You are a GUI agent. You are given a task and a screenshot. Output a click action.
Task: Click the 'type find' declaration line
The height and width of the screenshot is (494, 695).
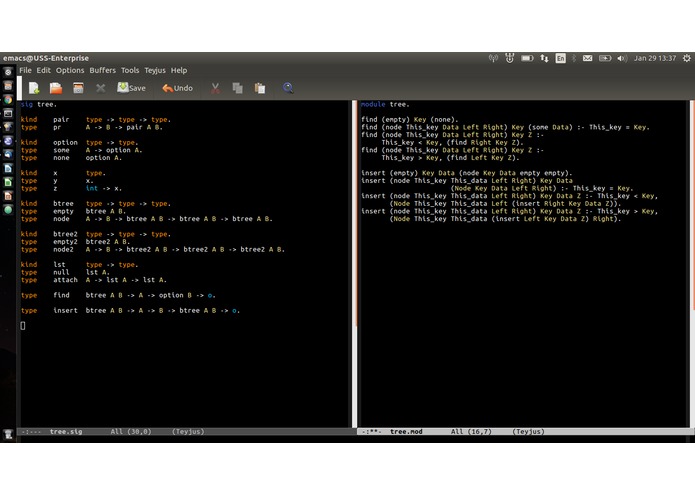pyautogui.click(x=118, y=295)
